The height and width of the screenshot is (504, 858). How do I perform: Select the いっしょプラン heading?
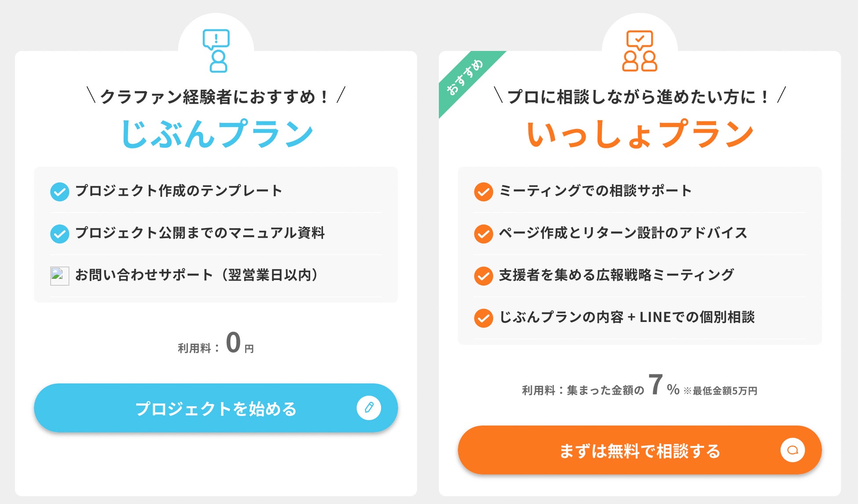[640, 133]
